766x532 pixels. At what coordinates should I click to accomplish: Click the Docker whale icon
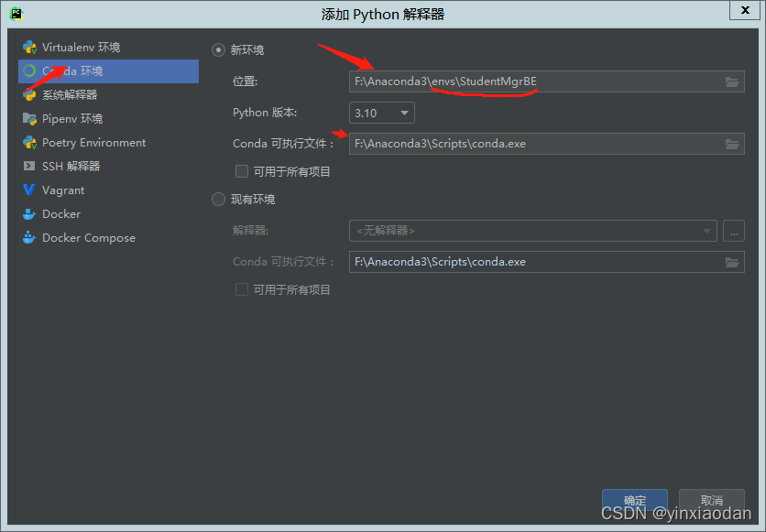[x=29, y=213]
